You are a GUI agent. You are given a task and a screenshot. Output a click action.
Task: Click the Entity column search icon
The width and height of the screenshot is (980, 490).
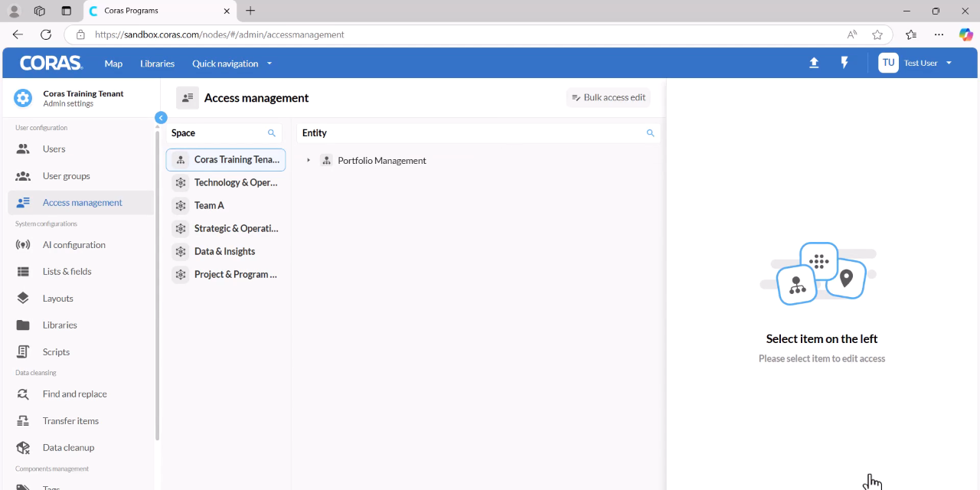650,133
